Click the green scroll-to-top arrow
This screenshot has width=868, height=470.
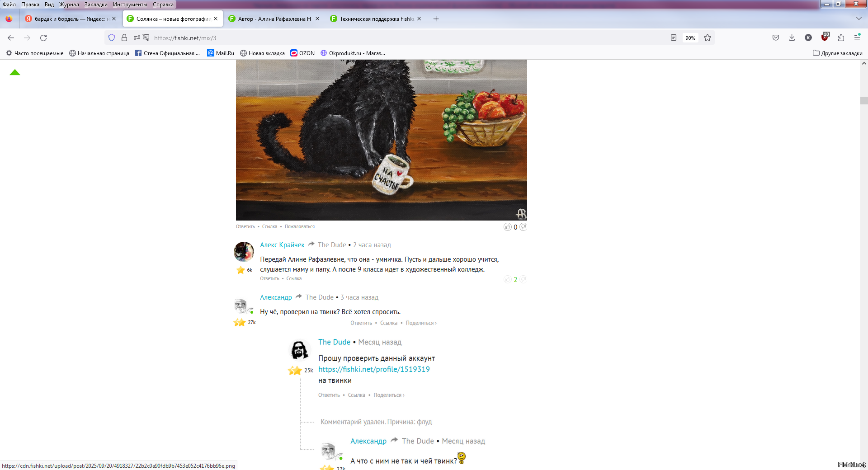pyautogui.click(x=15, y=72)
